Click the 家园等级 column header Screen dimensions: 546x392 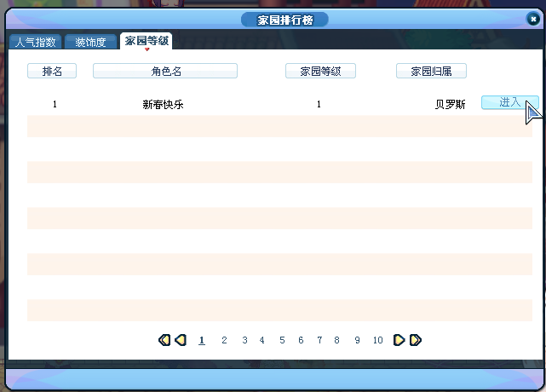(320, 71)
